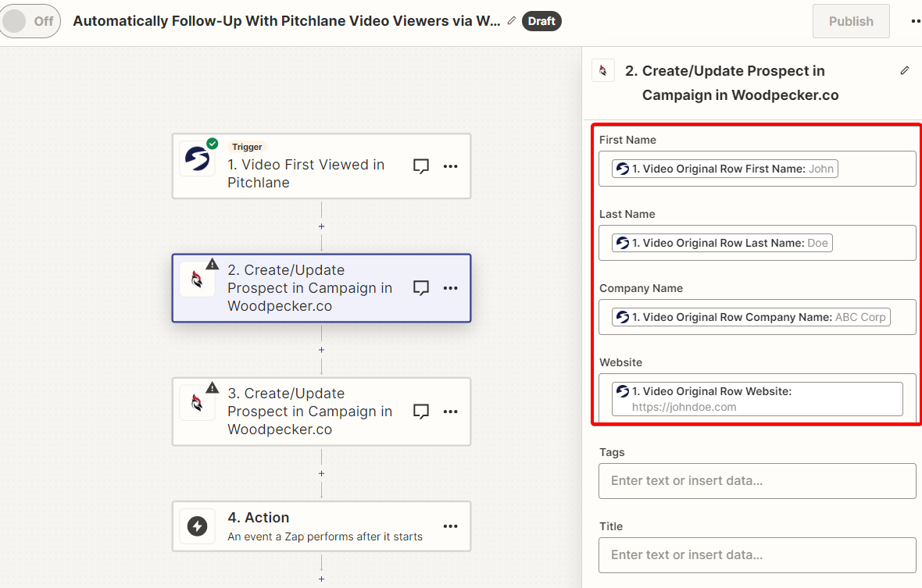Click the Tags input field
922x588 pixels.
(x=757, y=481)
